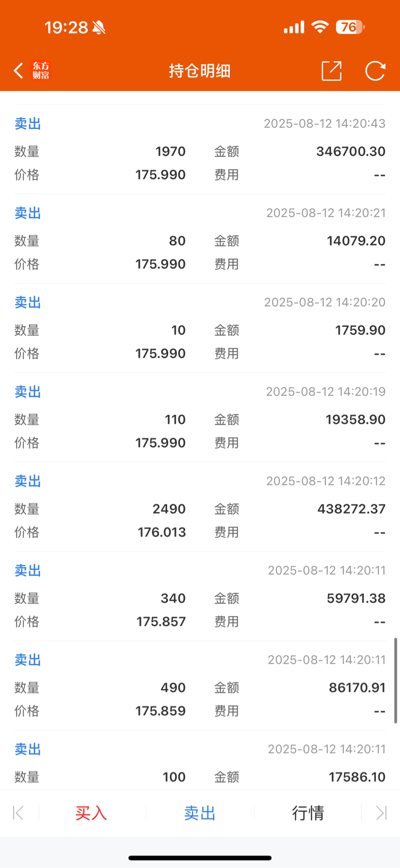Screen dimensions: 400x868
Task: Tap the Wi-Fi status icon
Action: [320, 27]
